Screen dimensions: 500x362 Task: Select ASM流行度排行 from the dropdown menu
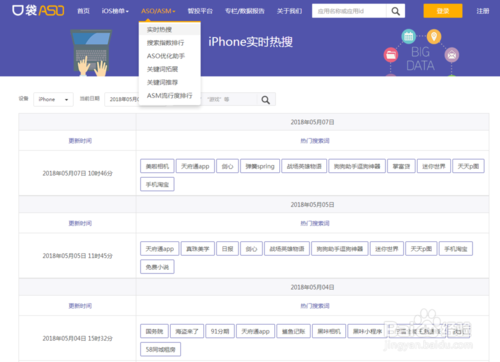170,95
